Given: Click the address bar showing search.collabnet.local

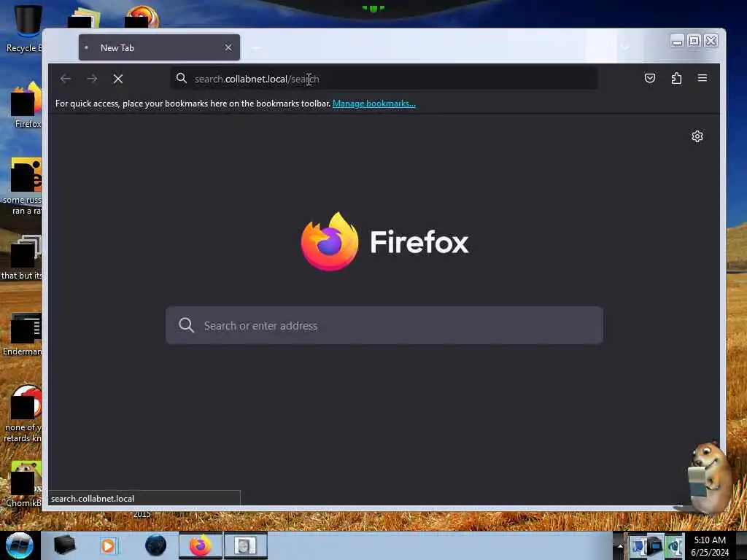Looking at the screenshot, I should pyautogui.click(x=384, y=79).
